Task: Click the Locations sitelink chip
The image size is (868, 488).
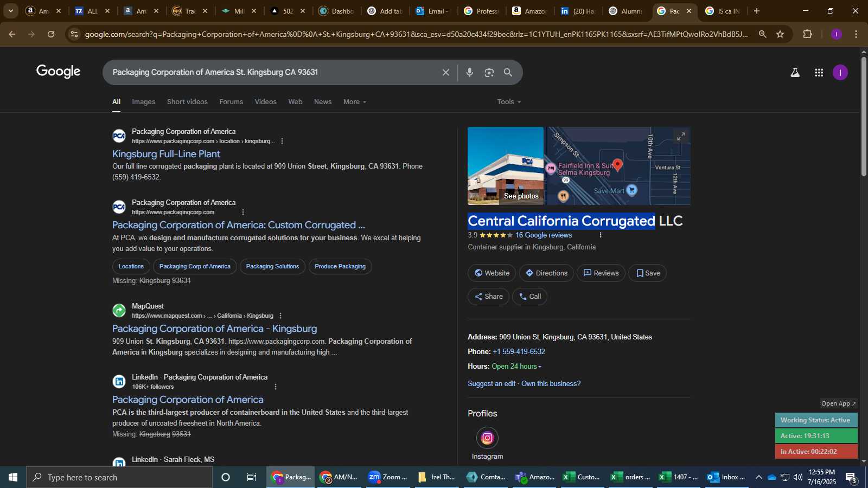Action: point(131,267)
